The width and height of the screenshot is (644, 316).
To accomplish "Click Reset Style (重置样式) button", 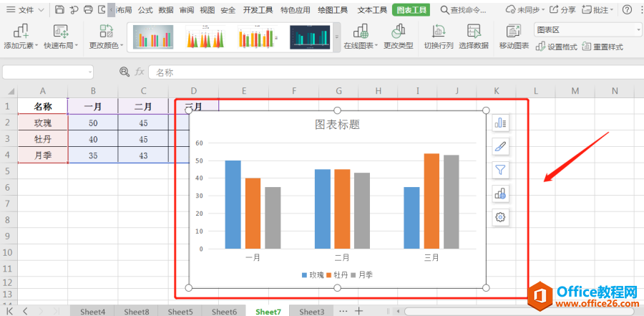I will [x=602, y=47].
